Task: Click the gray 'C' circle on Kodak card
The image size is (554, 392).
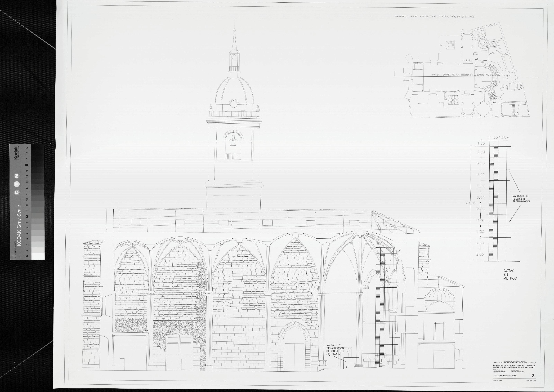Action: (17, 192)
